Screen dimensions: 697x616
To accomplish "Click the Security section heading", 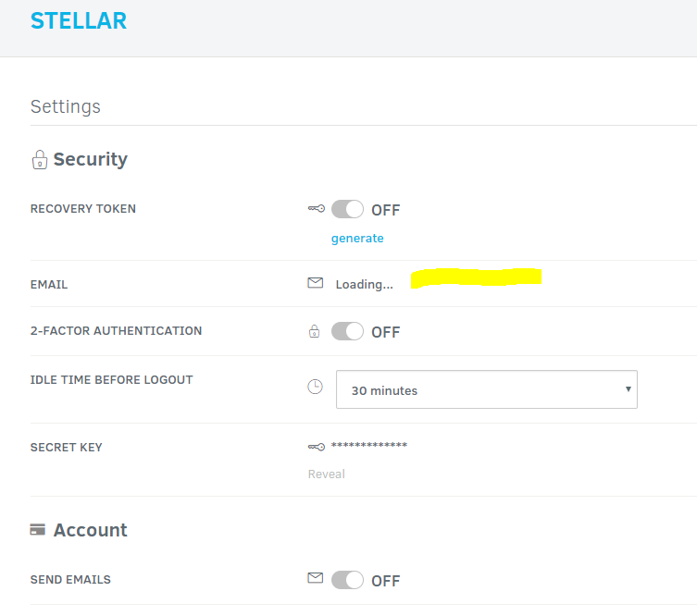I will 90,159.
